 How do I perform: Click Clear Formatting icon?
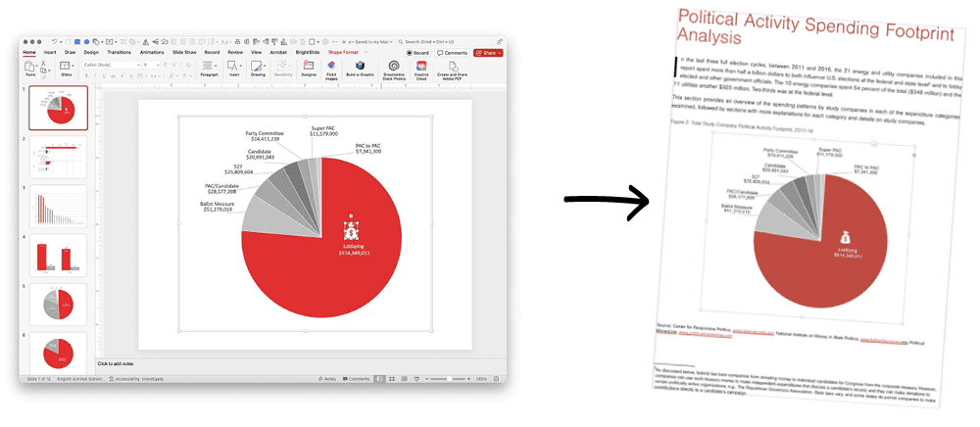coord(188,65)
